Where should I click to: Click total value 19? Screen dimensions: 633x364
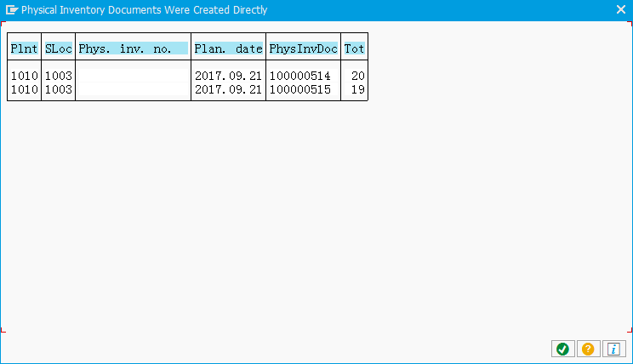(x=357, y=89)
